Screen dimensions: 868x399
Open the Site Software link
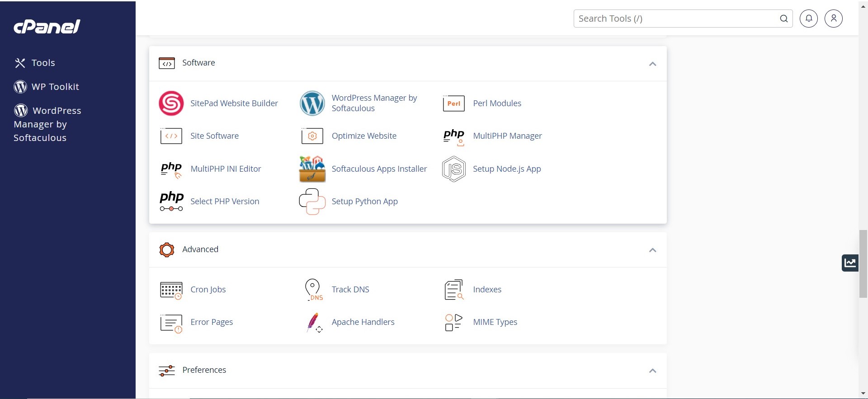pos(214,136)
